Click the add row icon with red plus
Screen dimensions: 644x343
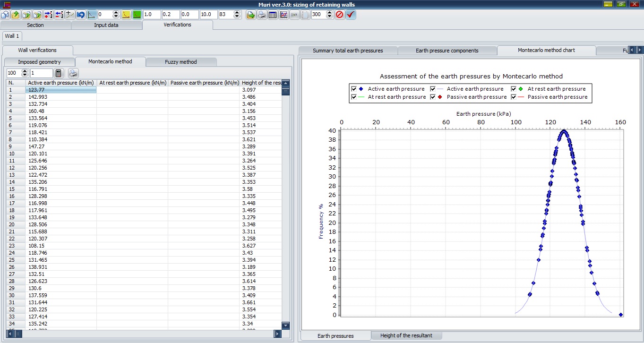(48, 15)
